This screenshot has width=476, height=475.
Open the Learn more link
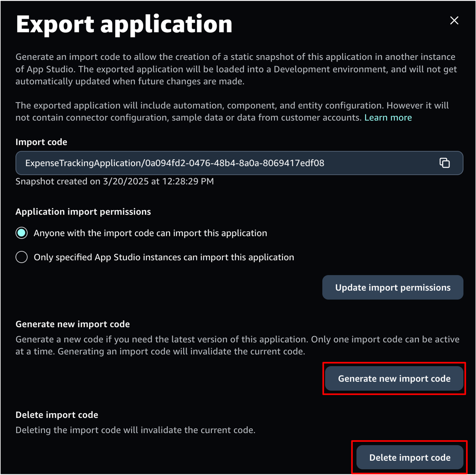tap(388, 118)
